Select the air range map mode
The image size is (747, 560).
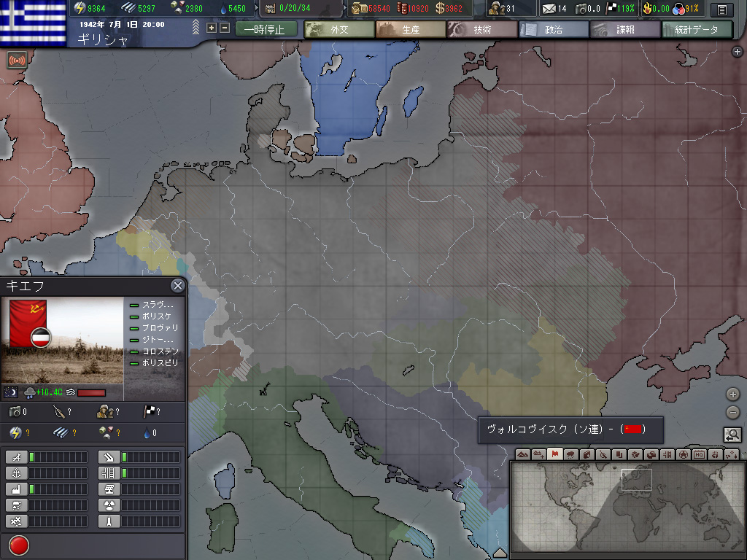pos(731,455)
